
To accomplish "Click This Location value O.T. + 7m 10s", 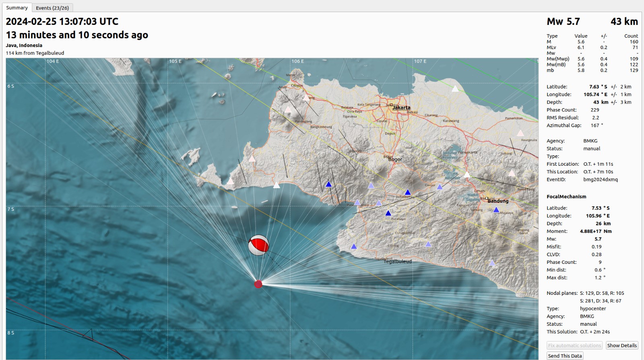I will pos(598,172).
